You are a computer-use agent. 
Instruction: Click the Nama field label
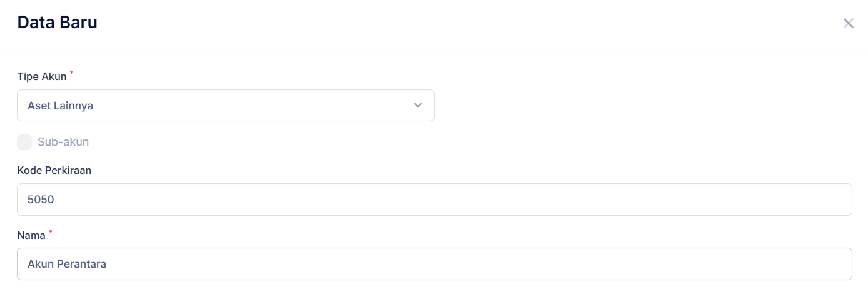coord(31,236)
